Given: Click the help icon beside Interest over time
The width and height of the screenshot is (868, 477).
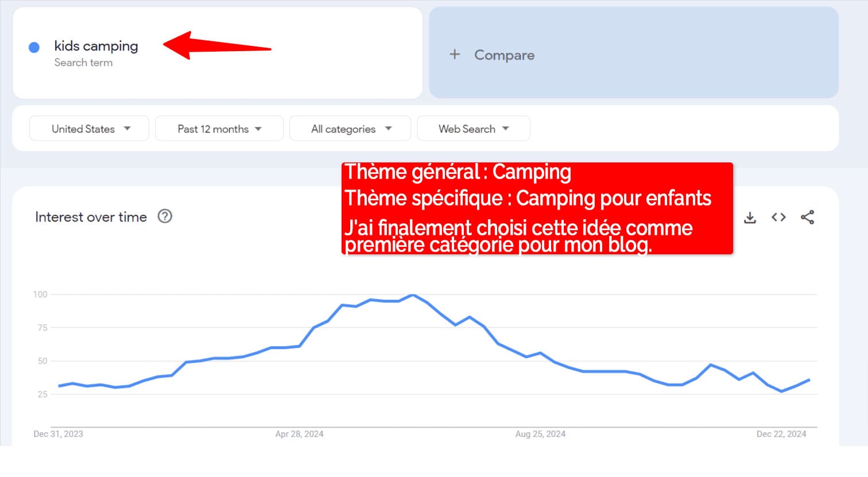Looking at the screenshot, I should [165, 216].
